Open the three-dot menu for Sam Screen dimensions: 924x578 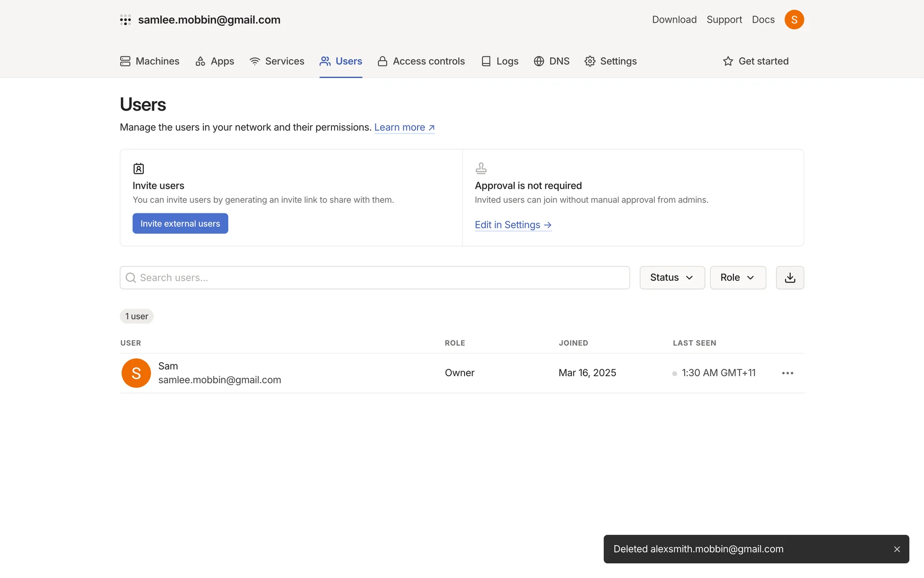pos(787,373)
